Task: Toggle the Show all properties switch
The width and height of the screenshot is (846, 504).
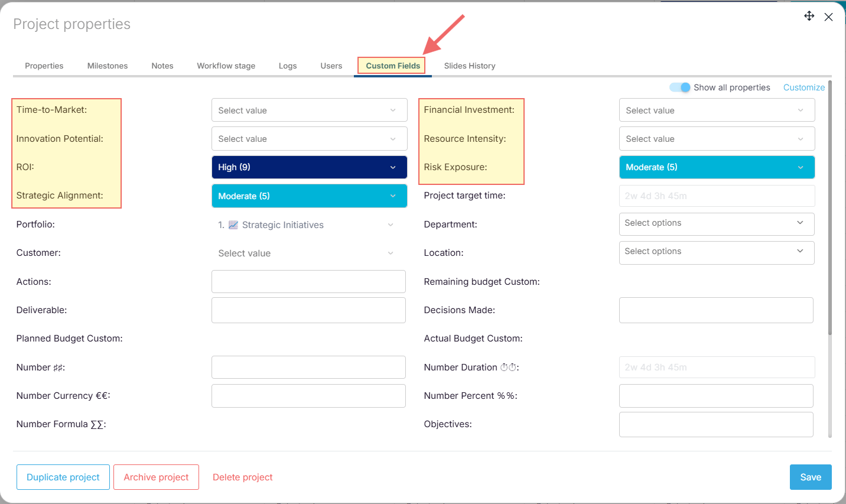Action: [680, 87]
